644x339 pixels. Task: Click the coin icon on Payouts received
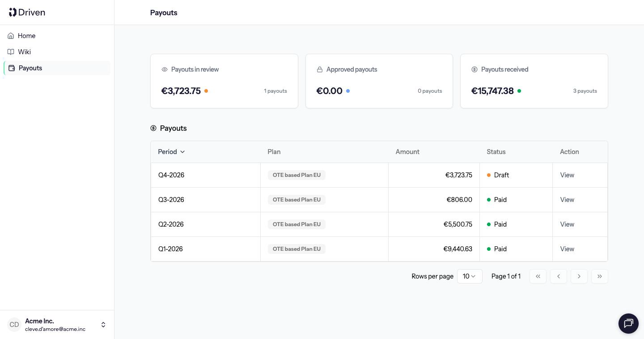tap(475, 69)
